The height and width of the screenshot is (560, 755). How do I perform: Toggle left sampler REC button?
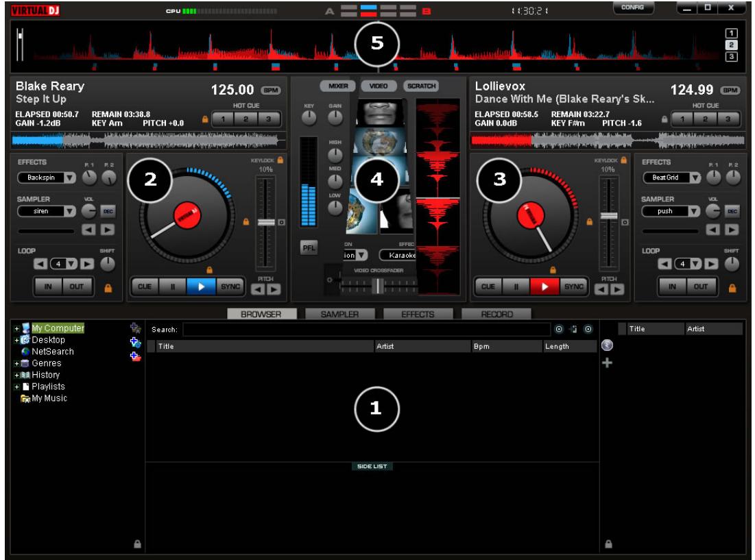coord(108,211)
